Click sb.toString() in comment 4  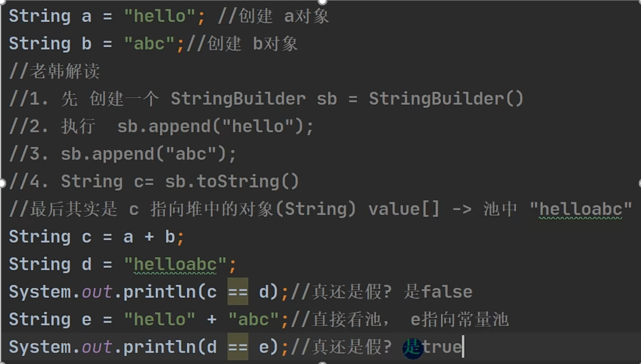pyautogui.click(x=232, y=182)
